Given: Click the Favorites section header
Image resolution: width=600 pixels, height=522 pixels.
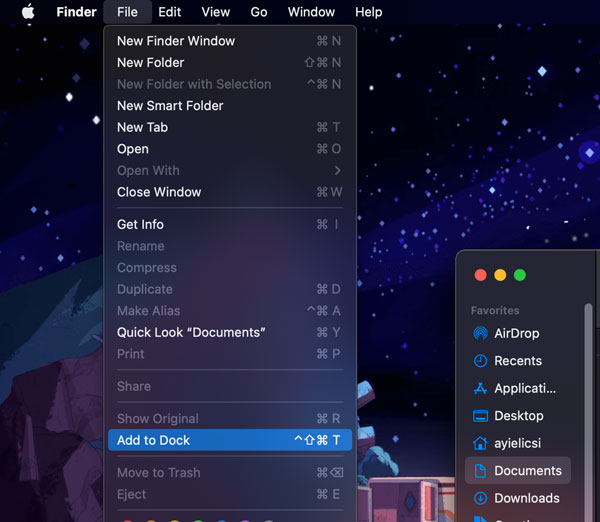Looking at the screenshot, I should tap(495, 310).
